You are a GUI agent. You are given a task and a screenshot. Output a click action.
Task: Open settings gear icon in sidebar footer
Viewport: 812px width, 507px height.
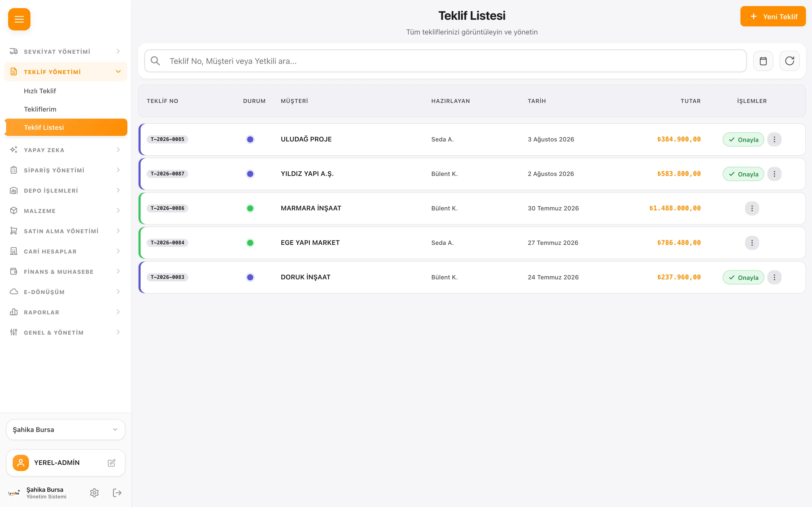click(94, 493)
